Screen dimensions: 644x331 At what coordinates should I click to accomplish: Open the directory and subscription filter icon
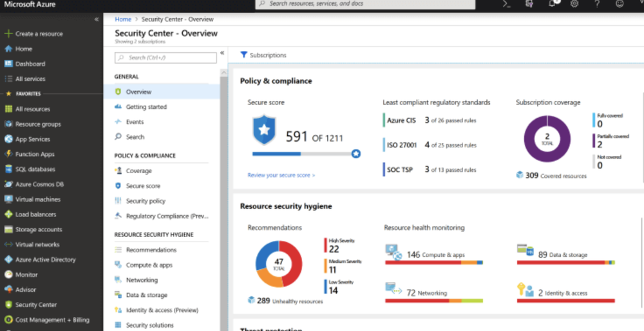(x=530, y=4)
